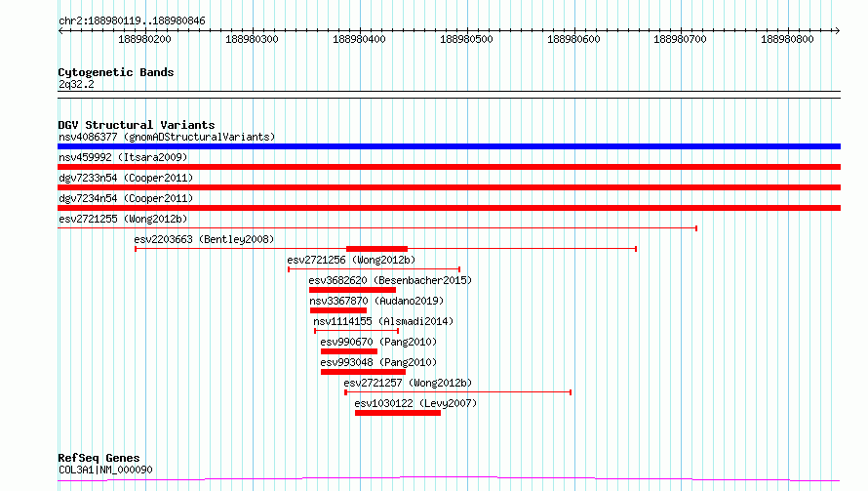Select nsv1114155 (Alsmadi2014) variant label
The image size is (868, 491).
[x=383, y=321]
